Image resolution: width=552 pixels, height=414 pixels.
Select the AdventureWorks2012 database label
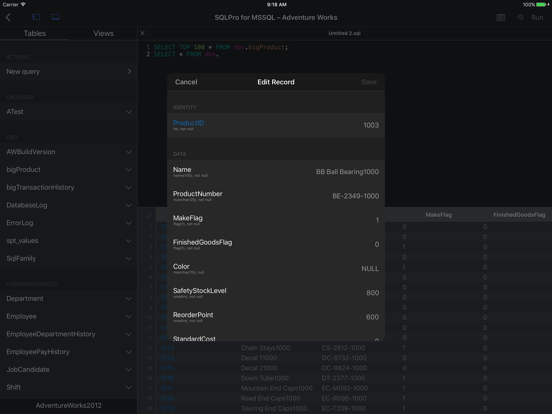point(69,406)
